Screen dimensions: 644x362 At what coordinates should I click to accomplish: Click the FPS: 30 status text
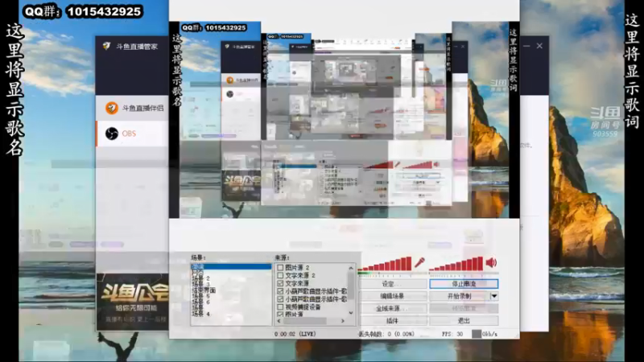click(x=452, y=334)
